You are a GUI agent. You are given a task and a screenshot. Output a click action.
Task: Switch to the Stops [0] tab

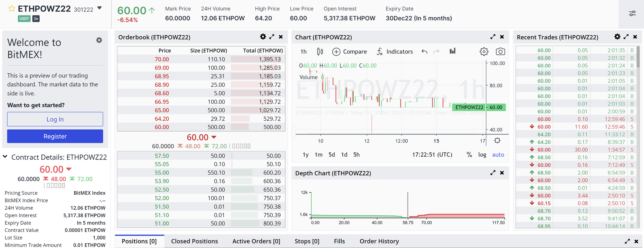[x=307, y=241]
